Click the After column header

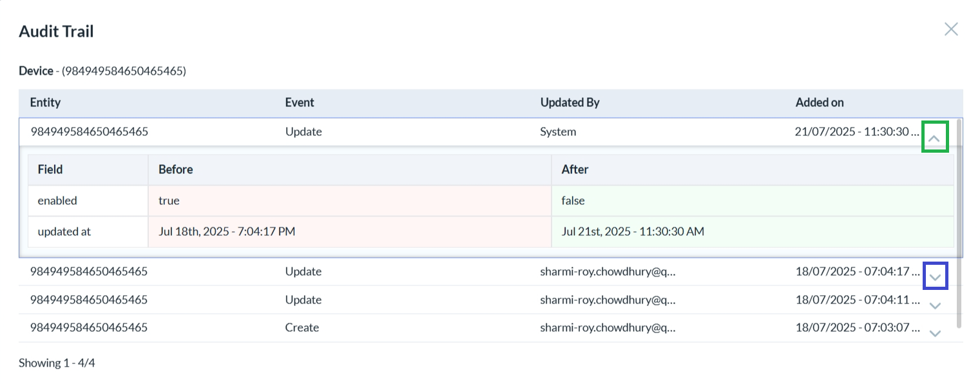tap(575, 169)
